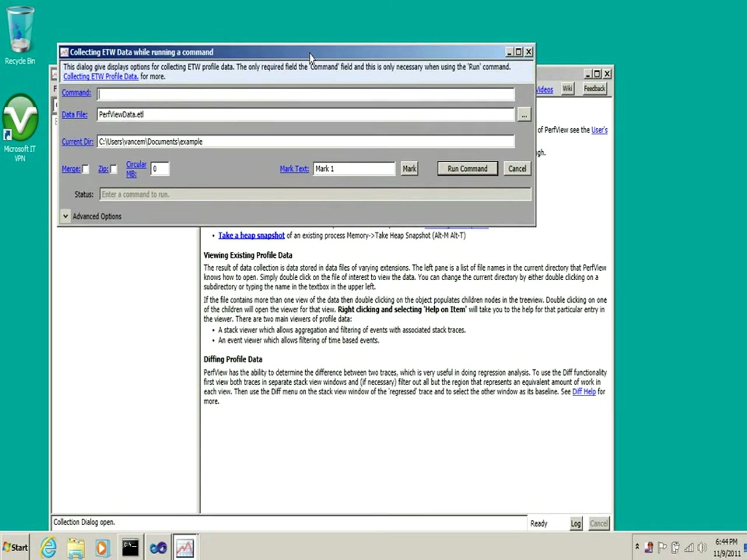Open File Explorer from the taskbar
This screenshot has width=747, height=560.
[75, 547]
